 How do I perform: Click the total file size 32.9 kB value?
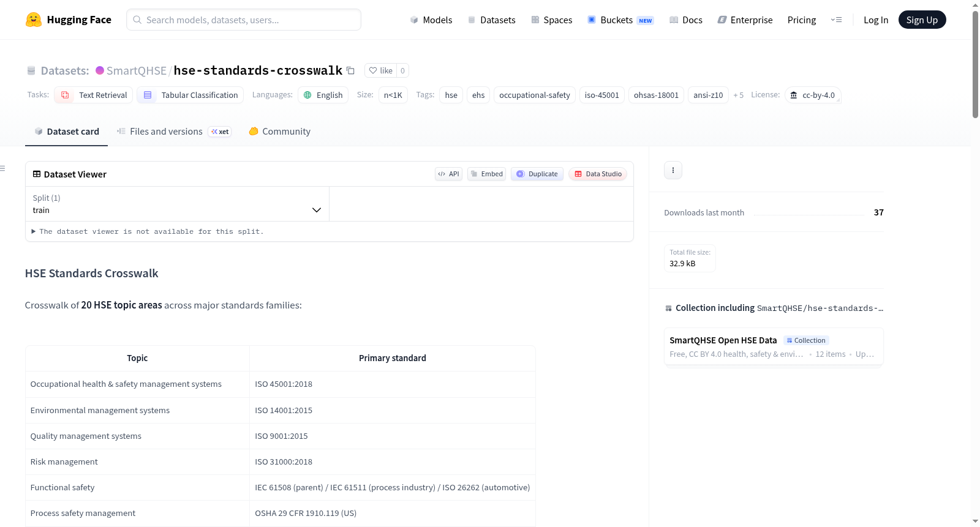682,263
